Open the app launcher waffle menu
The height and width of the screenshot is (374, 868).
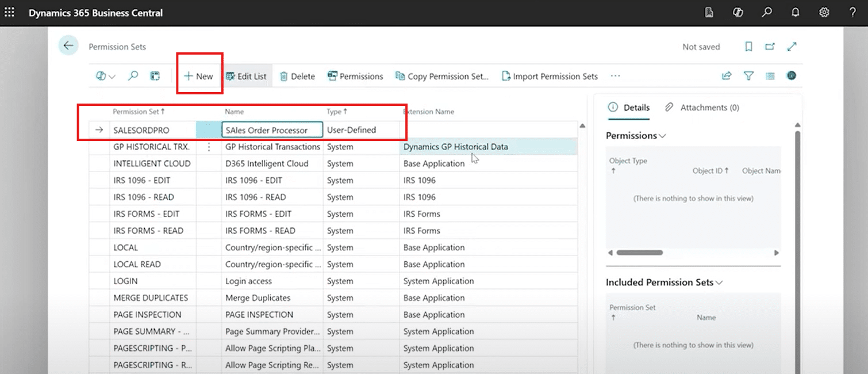click(x=9, y=12)
